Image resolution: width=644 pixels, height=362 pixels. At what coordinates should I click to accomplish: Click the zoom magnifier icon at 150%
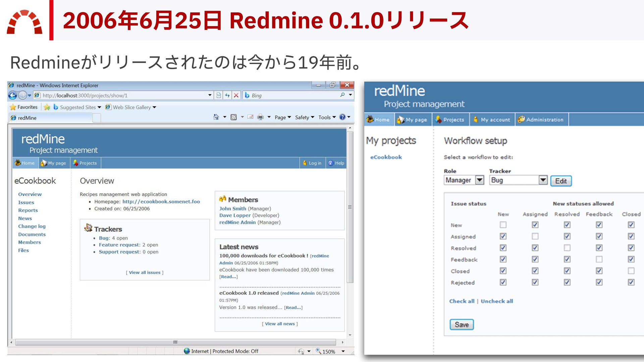point(318,351)
